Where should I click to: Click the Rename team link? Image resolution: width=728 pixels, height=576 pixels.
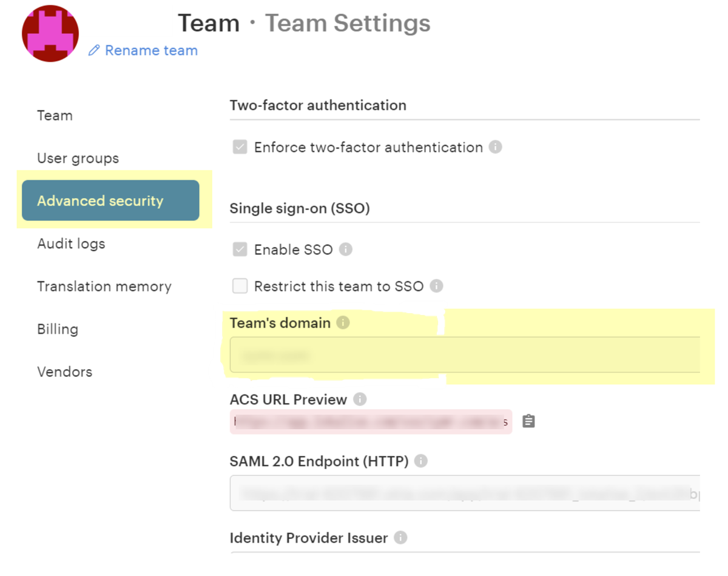(144, 50)
